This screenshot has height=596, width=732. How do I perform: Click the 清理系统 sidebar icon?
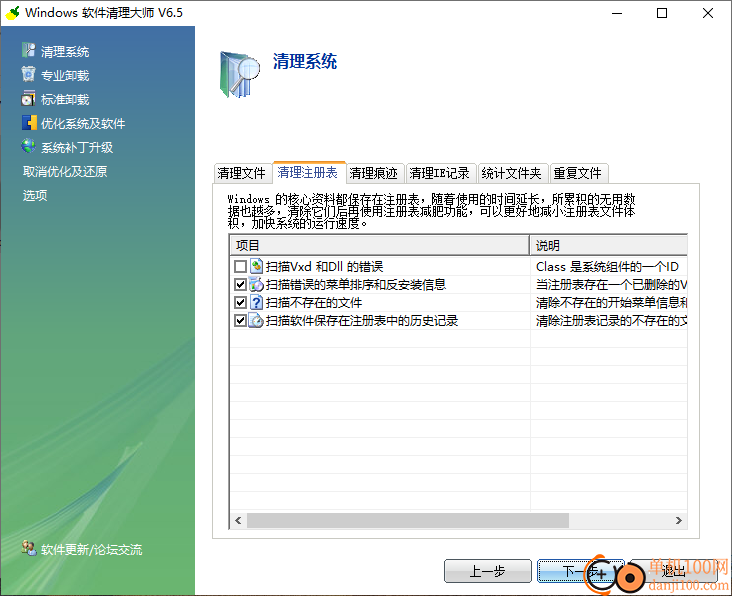(x=28, y=50)
